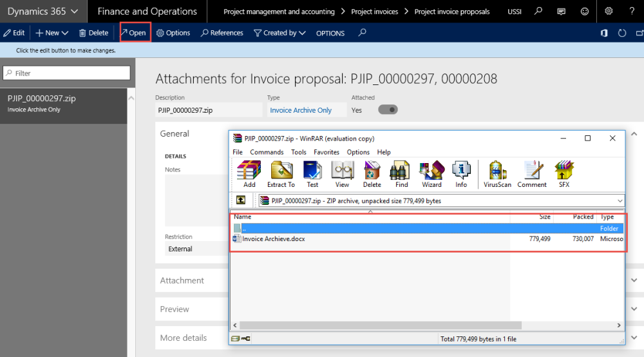The height and width of the screenshot is (357, 644).
Task: Open the WinRAR Options menu
Action: click(x=357, y=152)
